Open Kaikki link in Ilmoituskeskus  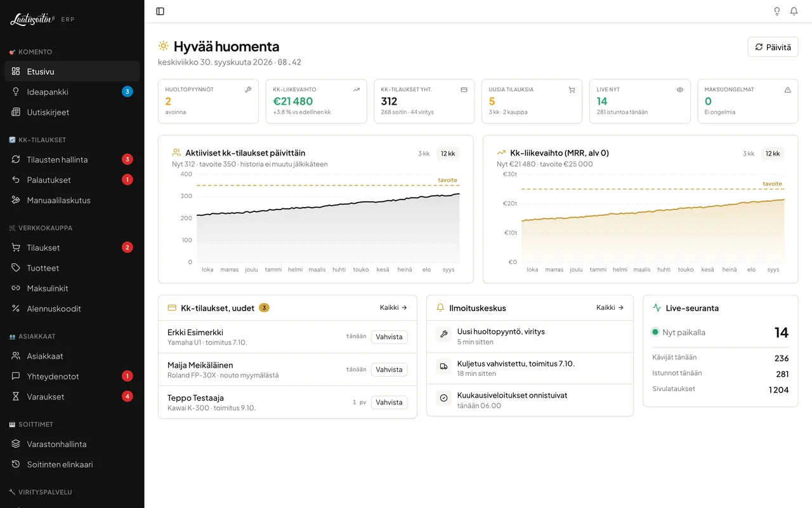[610, 307]
